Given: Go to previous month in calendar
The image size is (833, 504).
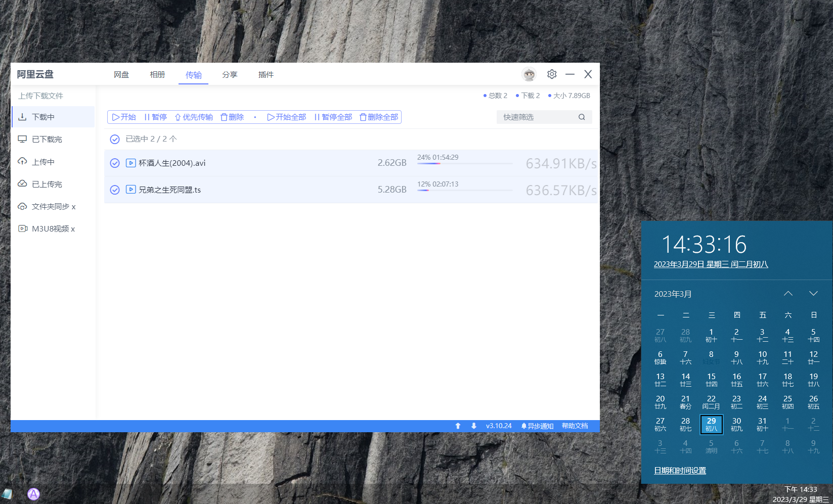Looking at the screenshot, I should pyautogui.click(x=788, y=294).
